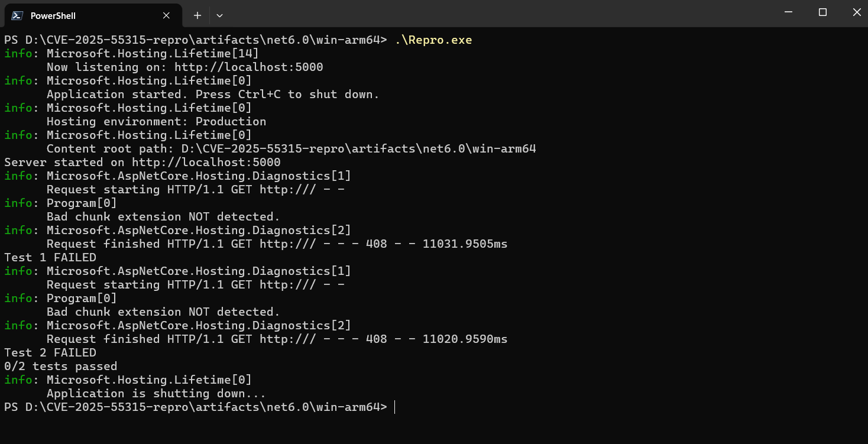Maximize the terminal window
The width and height of the screenshot is (868, 444).
coord(822,12)
